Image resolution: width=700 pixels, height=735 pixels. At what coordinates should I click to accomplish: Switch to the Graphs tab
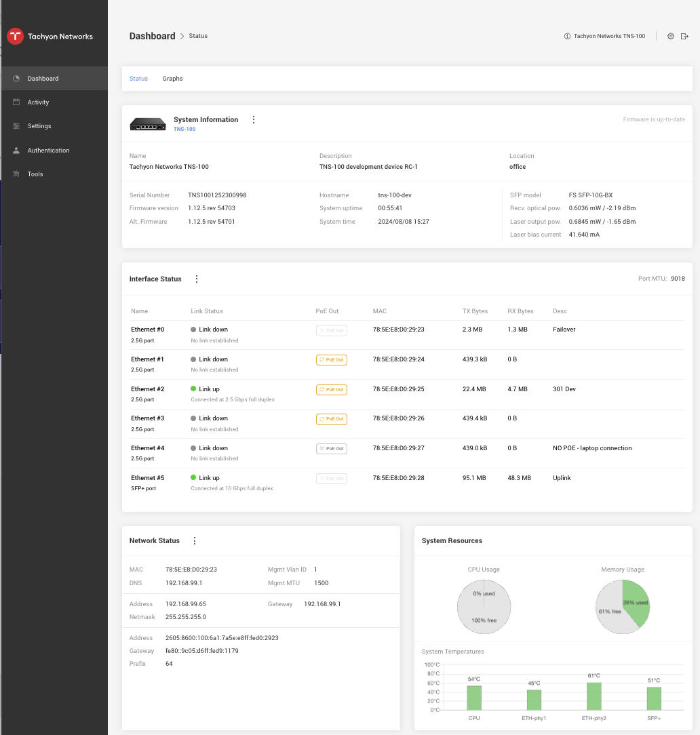click(x=172, y=79)
